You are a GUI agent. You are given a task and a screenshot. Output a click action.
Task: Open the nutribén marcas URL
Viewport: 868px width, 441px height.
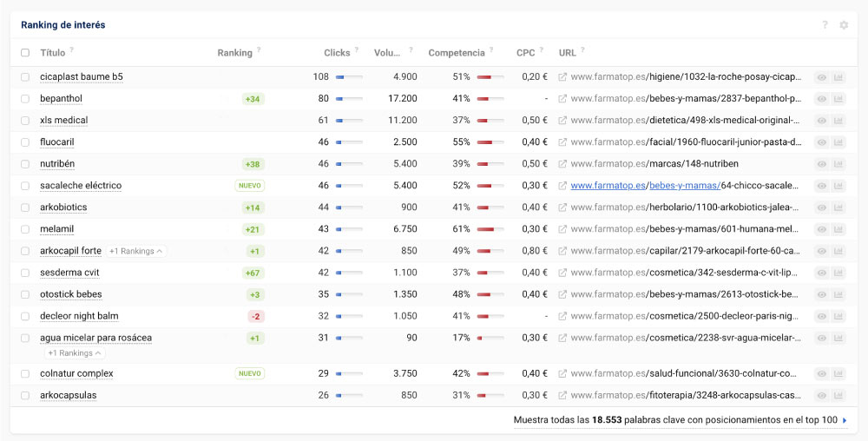(x=654, y=164)
